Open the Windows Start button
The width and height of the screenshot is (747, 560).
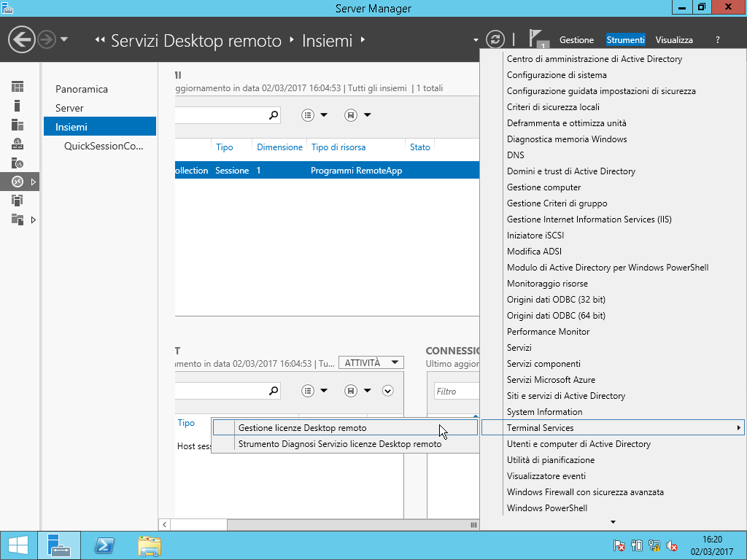[18, 545]
